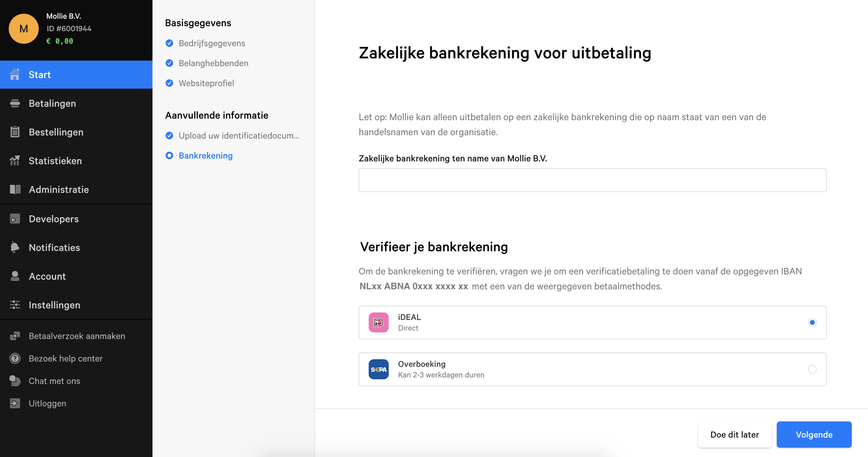The height and width of the screenshot is (457, 868).
Task: Click the Doe dit later button
Action: coord(735,435)
